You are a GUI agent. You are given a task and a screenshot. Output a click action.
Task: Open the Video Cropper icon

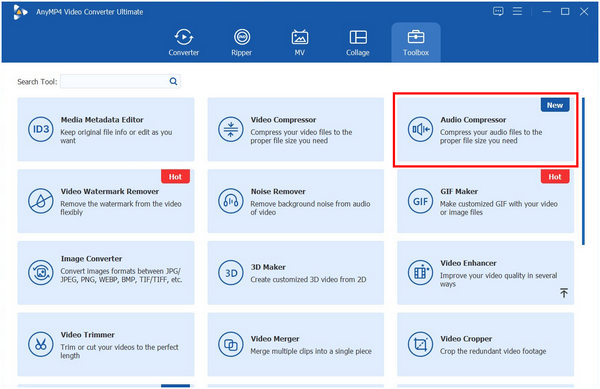pos(420,344)
